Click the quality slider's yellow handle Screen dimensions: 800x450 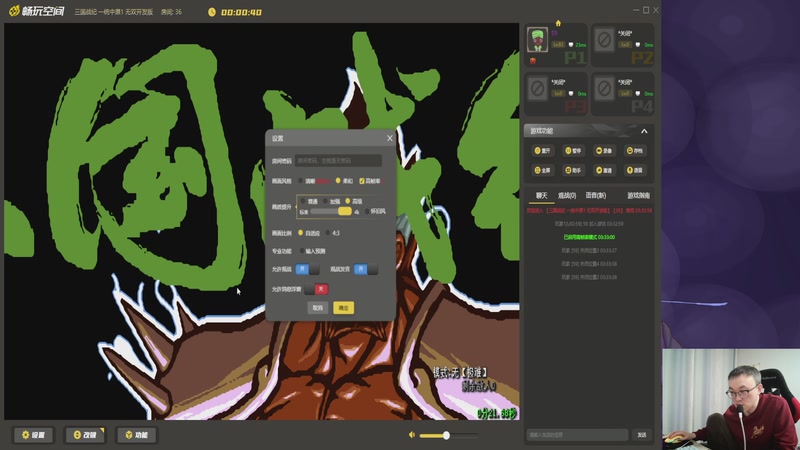[x=344, y=211]
